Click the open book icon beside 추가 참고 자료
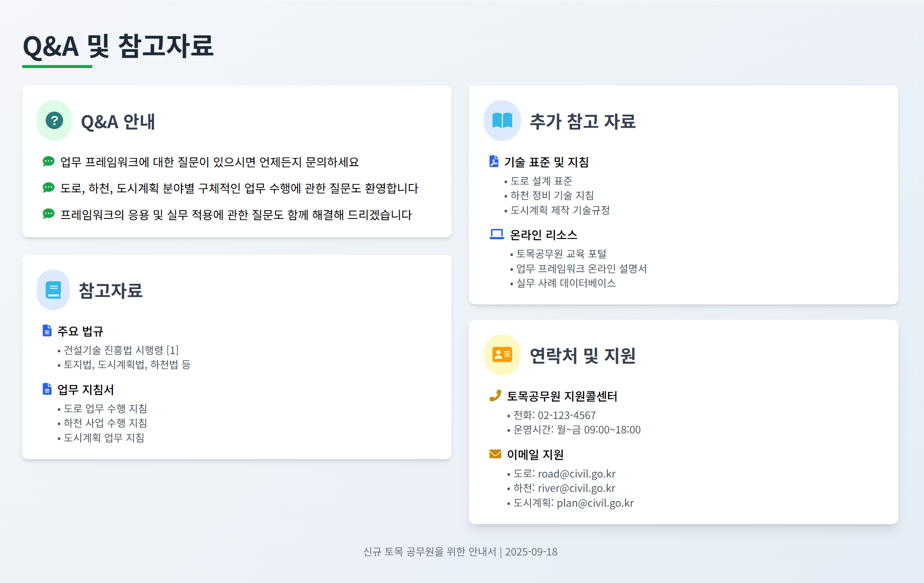924x583 pixels. 502,121
